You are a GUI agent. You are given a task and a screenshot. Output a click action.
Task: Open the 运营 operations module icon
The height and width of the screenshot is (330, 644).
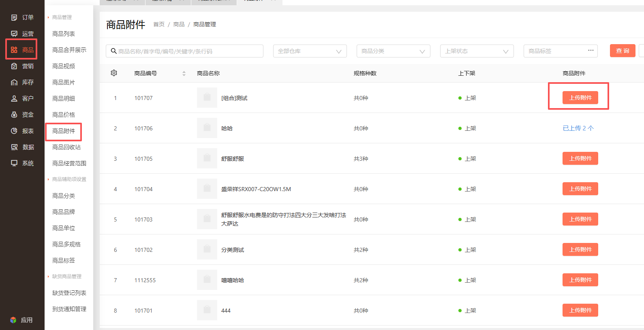[x=14, y=34]
